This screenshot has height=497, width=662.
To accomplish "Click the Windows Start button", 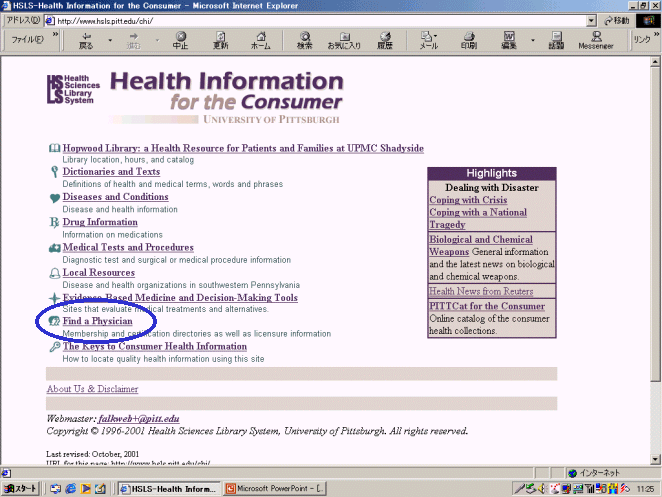I will 20,488.
